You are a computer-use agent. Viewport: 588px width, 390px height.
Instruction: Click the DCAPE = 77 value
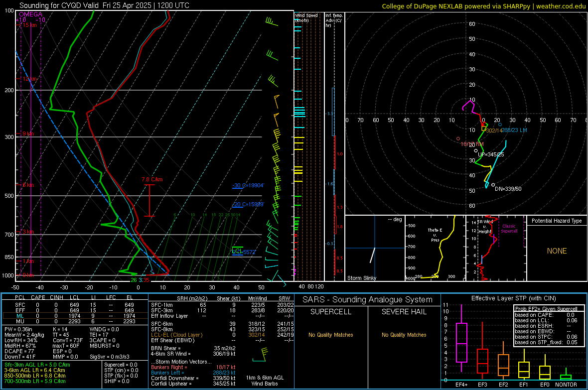point(19,351)
